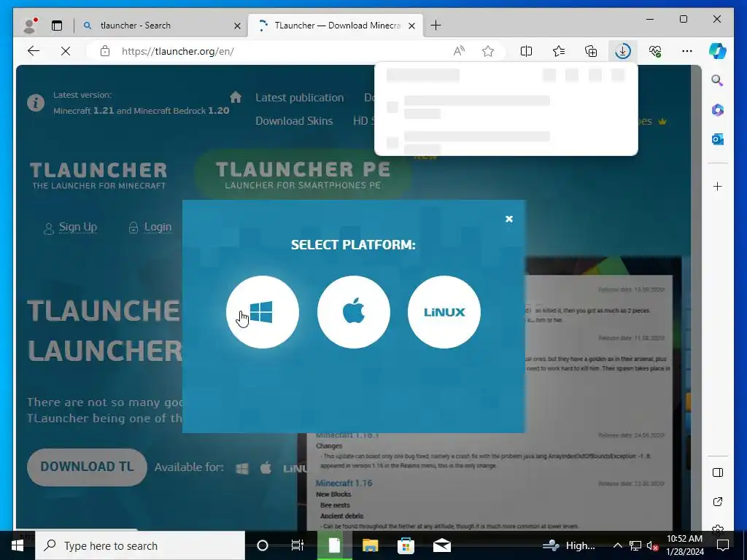This screenshot has height=560, width=747.
Task: Add a new sidebar app
Action: pos(718,186)
